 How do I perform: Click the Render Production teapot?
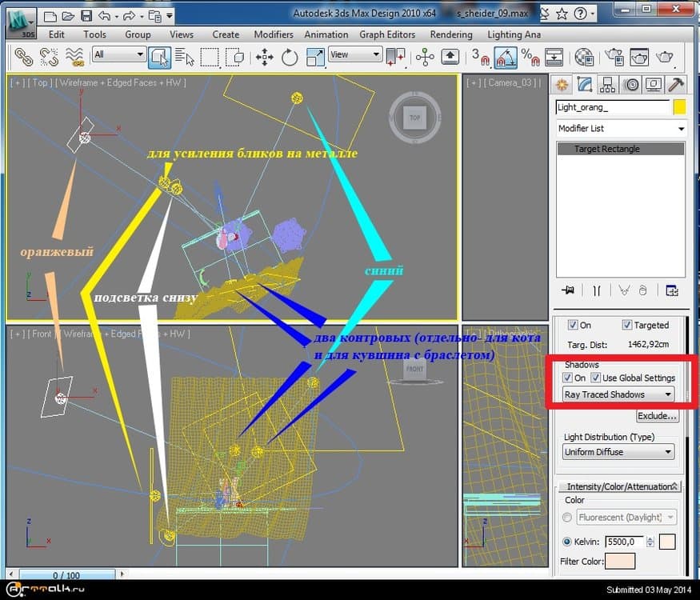(665, 57)
